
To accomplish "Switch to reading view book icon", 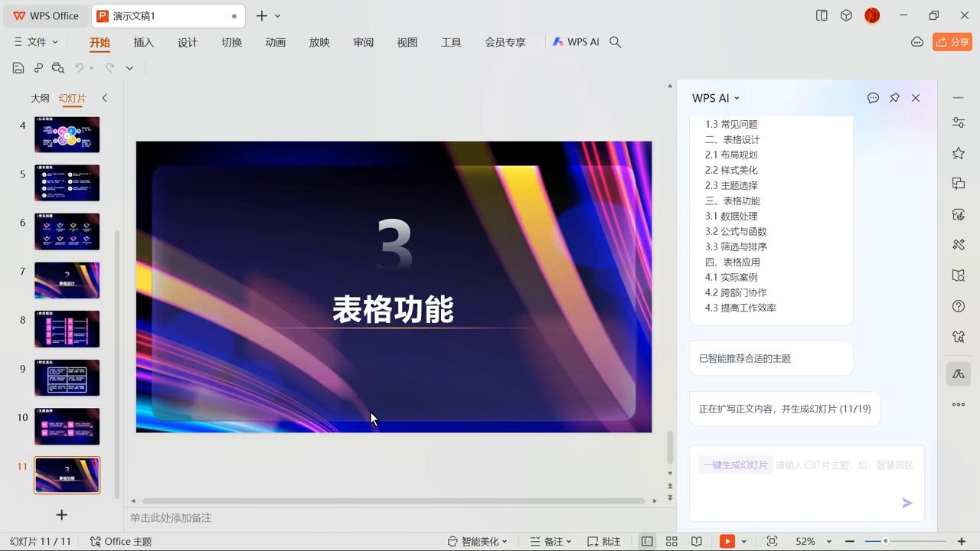I will [697, 541].
